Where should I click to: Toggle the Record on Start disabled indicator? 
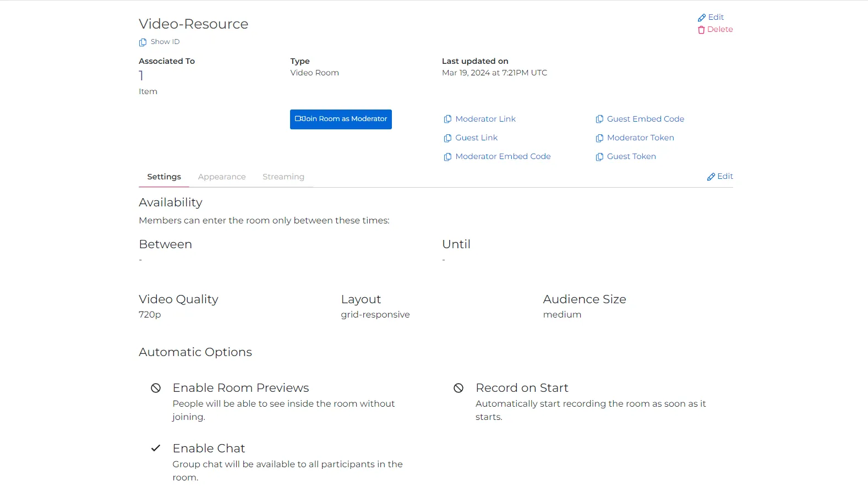(458, 388)
